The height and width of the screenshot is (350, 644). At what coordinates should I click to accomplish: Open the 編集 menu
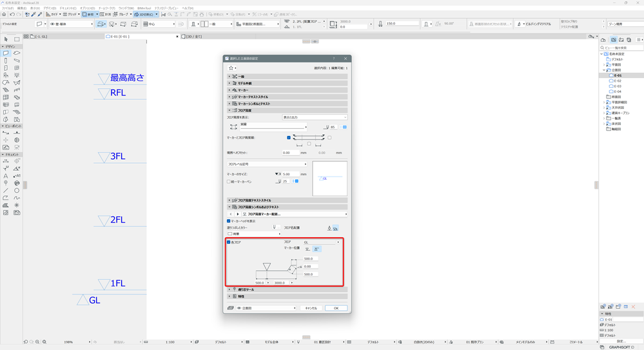click(22, 8)
